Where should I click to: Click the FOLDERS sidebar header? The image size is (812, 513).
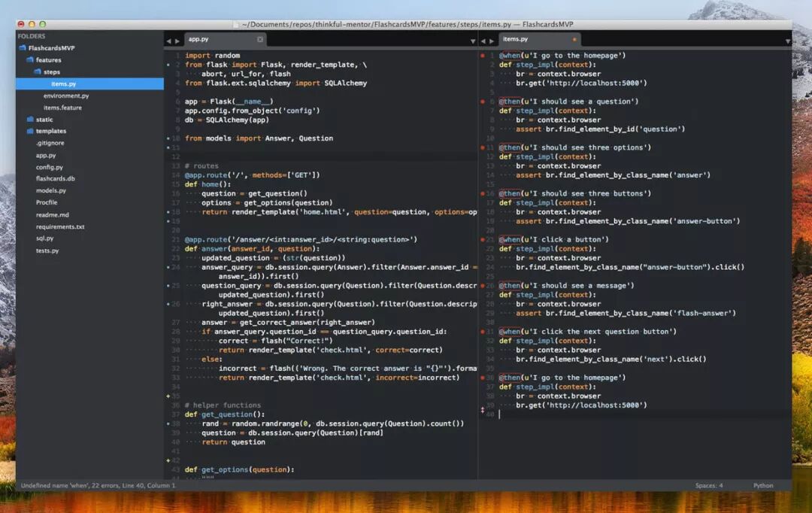click(x=32, y=36)
